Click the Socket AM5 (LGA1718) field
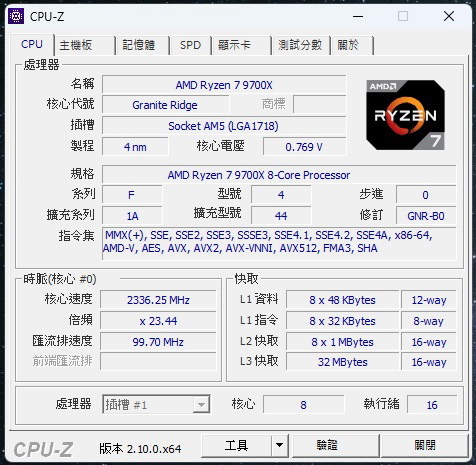Viewport: 476px width, 465px height. click(224, 126)
